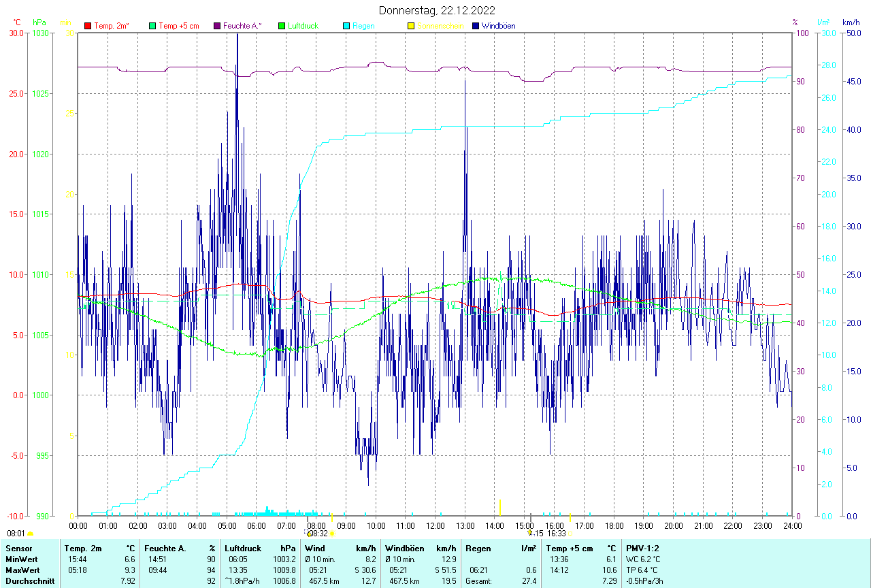Click the Gesamt: rain label
The width and height of the screenshot is (871, 588).
click(479, 581)
